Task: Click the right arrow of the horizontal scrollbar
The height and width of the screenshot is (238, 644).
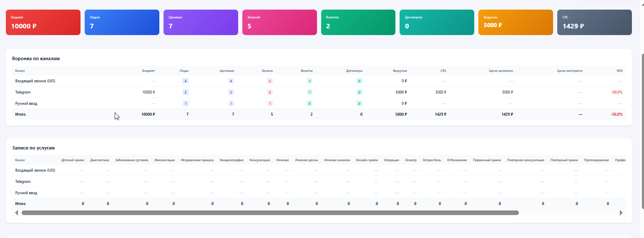Action: (621, 213)
